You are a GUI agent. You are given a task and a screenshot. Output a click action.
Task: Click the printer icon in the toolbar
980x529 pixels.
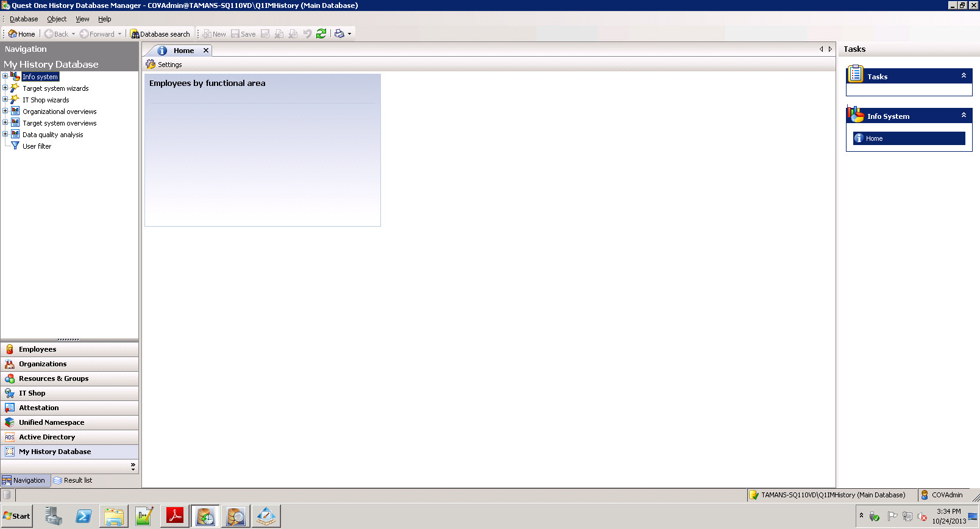point(339,34)
